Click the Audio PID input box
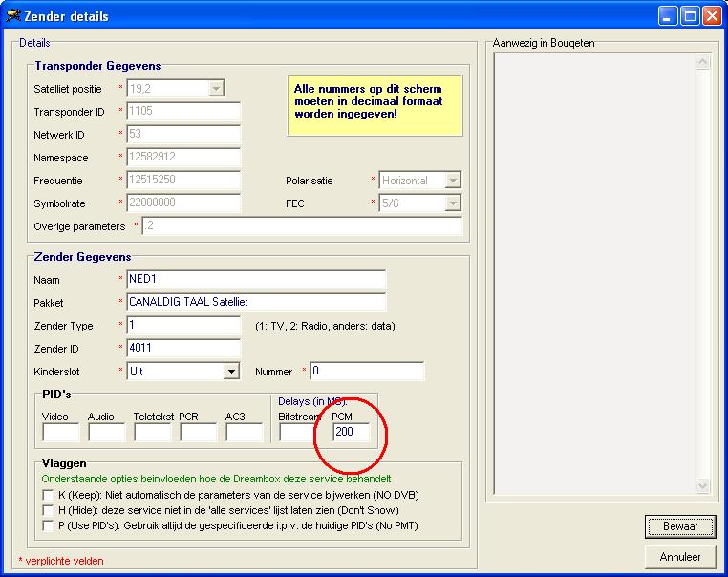728x577 pixels. pos(107,433)
